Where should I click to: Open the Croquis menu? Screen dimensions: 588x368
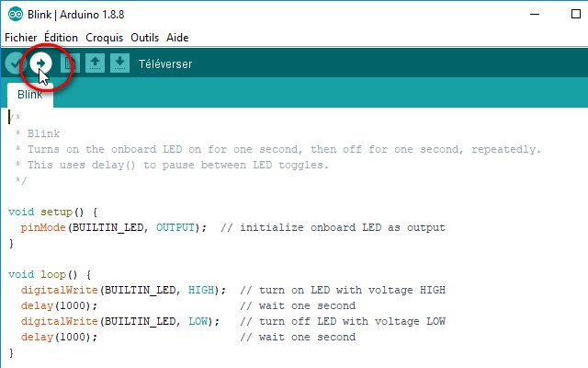104,38
